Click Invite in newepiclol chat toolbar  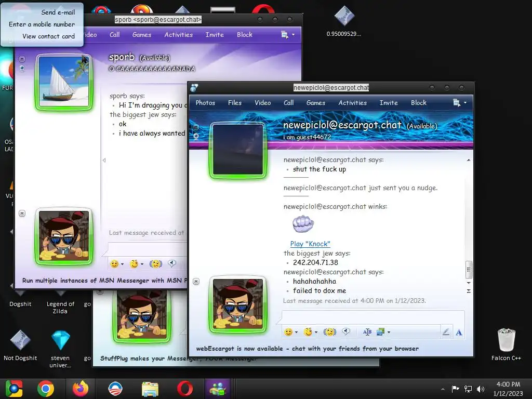[389, 103]
